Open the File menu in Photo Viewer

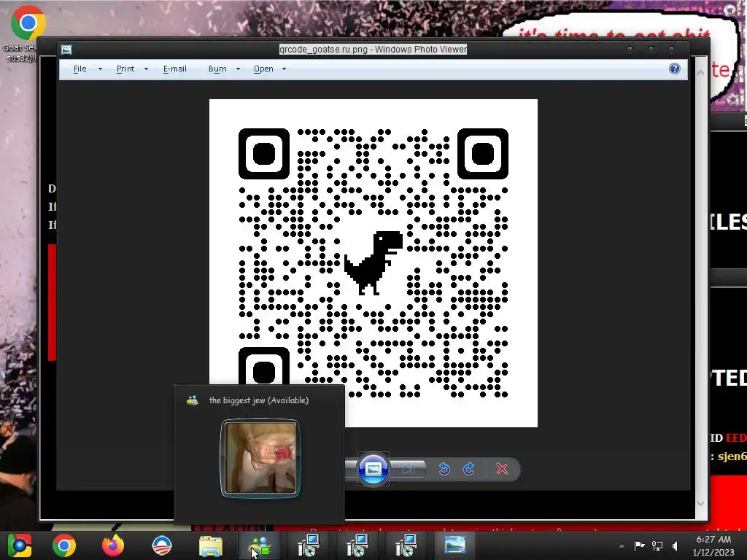tap(80, 69)
